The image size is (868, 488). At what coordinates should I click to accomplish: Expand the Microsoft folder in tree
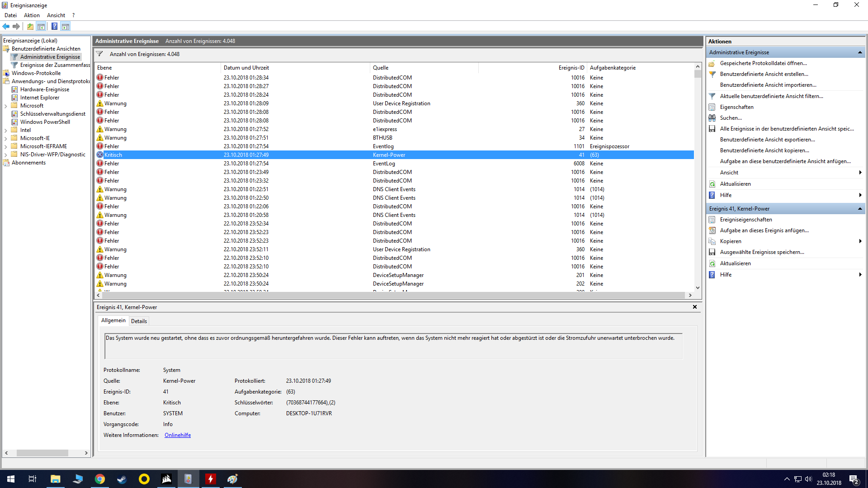click(x=5, y=106)
